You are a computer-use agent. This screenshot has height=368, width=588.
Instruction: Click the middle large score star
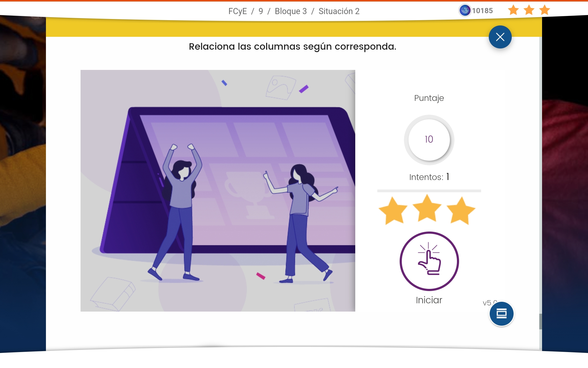[x=427, y=209]
